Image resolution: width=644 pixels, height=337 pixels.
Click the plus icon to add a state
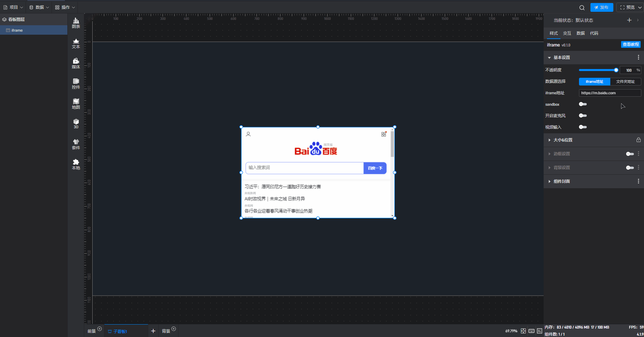tap(629, 20)
